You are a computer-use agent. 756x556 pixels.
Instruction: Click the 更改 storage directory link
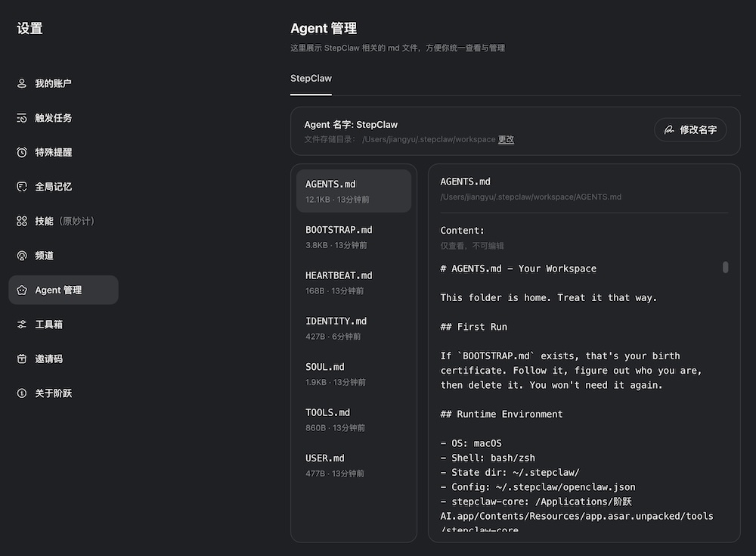pos(506,139)
